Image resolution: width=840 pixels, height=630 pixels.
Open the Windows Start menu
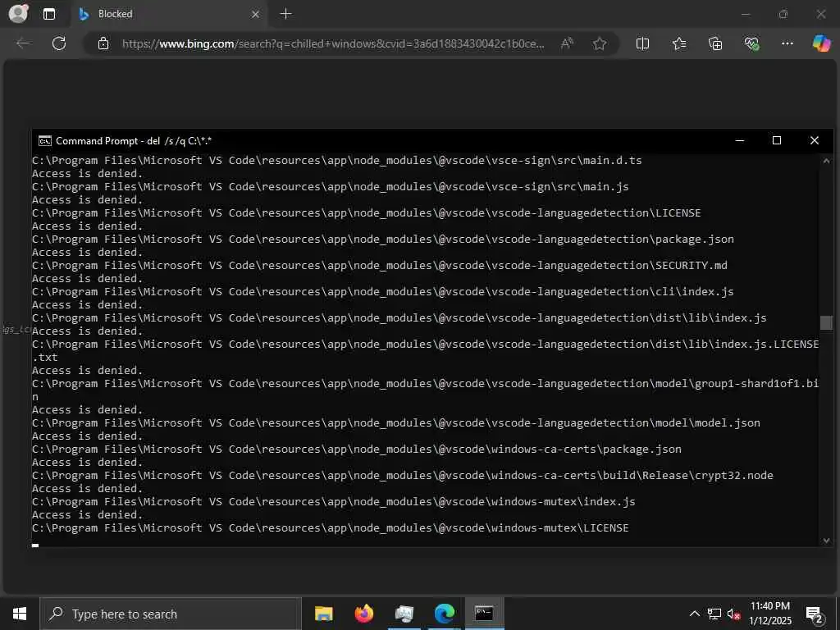point(20,614)
